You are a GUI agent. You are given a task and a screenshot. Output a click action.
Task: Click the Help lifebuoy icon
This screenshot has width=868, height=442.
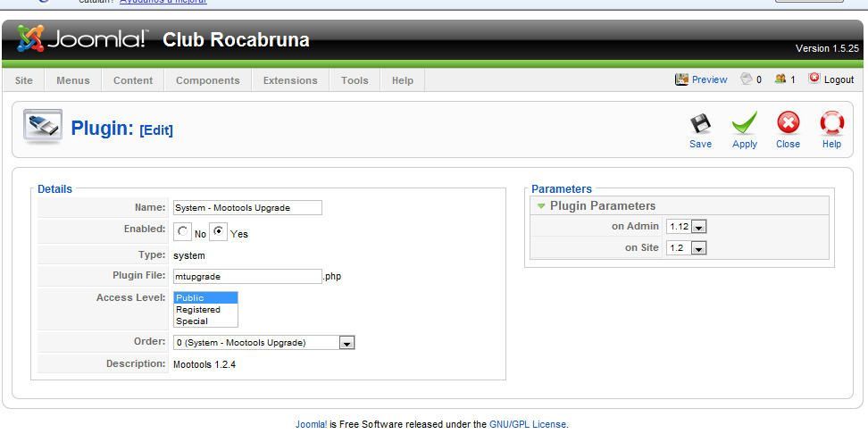831,123
